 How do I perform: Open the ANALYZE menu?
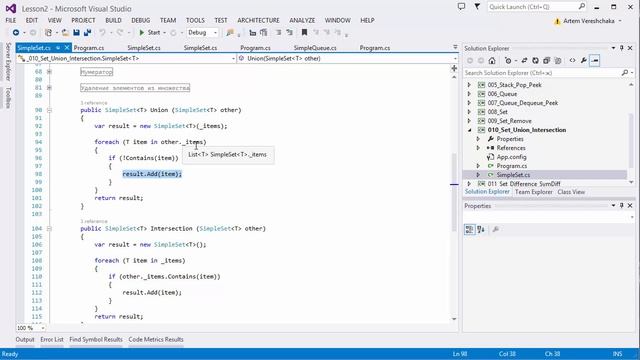(x=302, y=20)
